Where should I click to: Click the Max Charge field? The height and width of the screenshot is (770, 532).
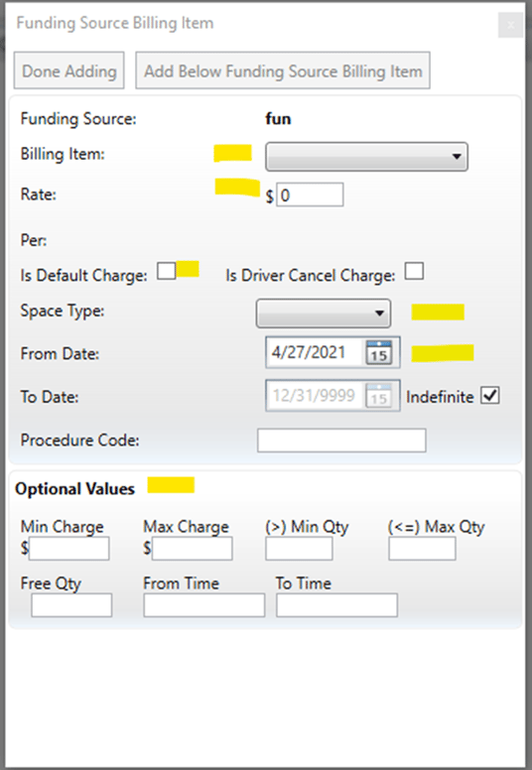click(193, 549)
